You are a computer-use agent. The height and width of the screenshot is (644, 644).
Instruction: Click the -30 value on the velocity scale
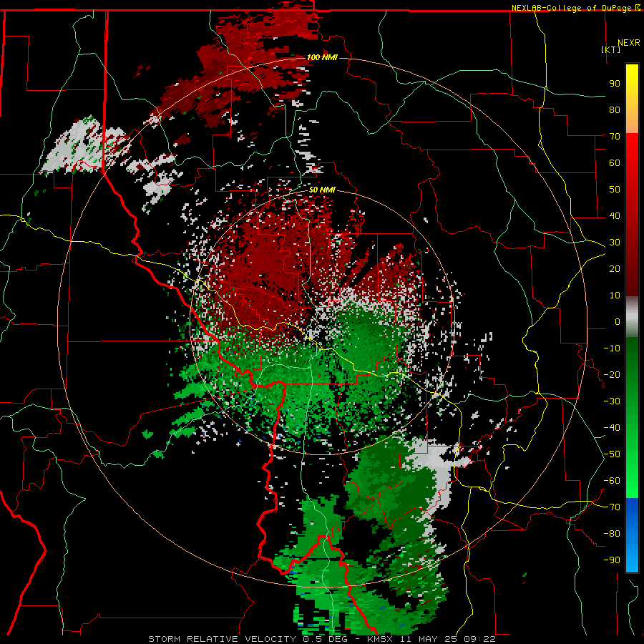point(612,401)
